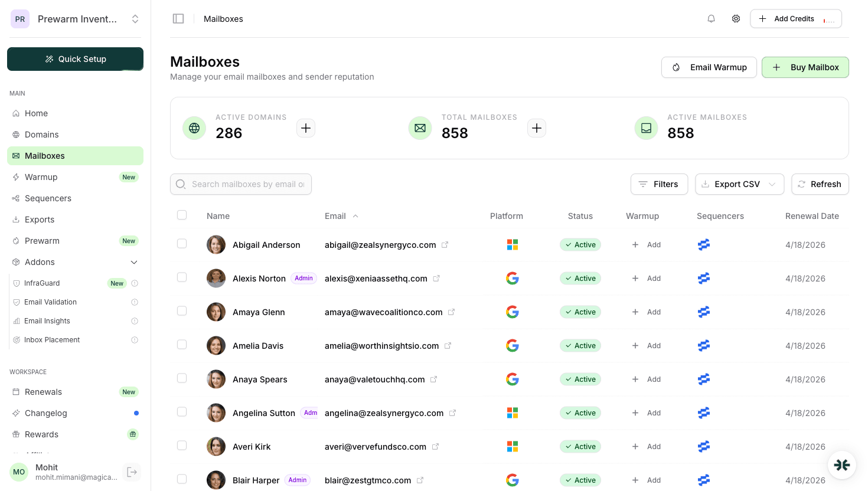Click the sign-out icon next to Mohit

[x=131, y=472]
